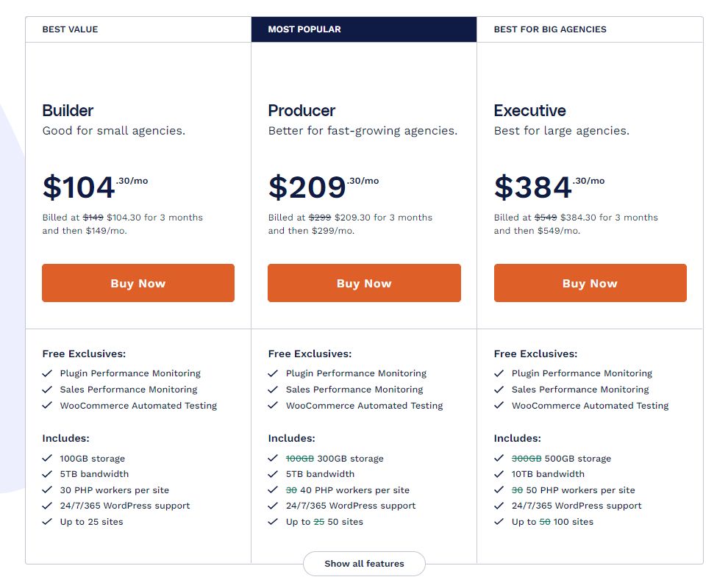728x588 pixels.
Task: Click checkmark next to Producer's 300GB storage
Action: pyautogui.click(x=273, y=459)
